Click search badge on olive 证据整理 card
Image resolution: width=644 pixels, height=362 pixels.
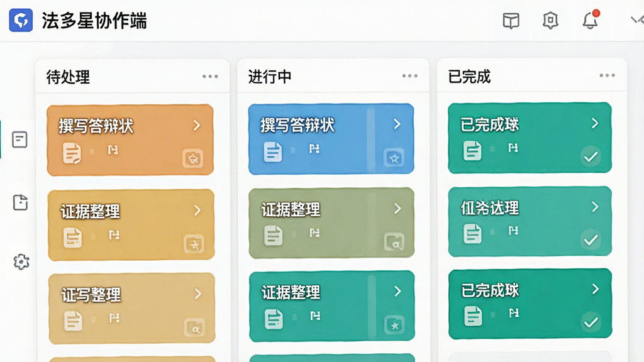click(394, 242)
